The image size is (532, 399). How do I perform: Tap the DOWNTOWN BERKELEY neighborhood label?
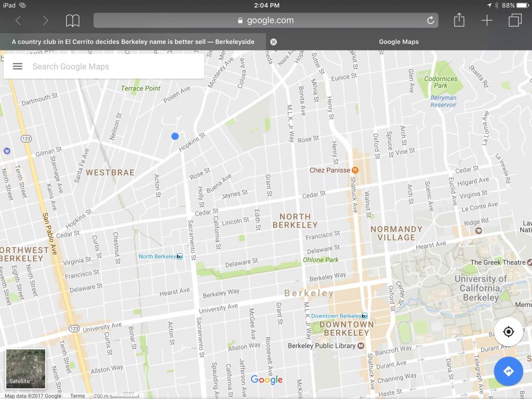346,329
